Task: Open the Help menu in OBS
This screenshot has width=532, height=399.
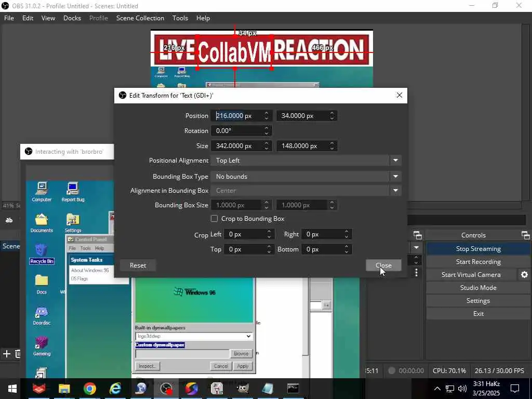Action: pos(203,18)
